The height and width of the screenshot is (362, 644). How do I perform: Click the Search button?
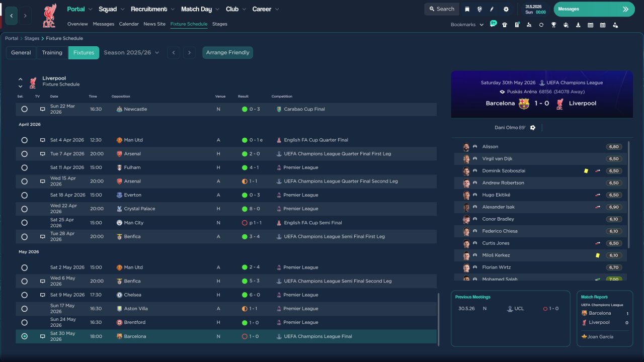[x=441, y=9]
